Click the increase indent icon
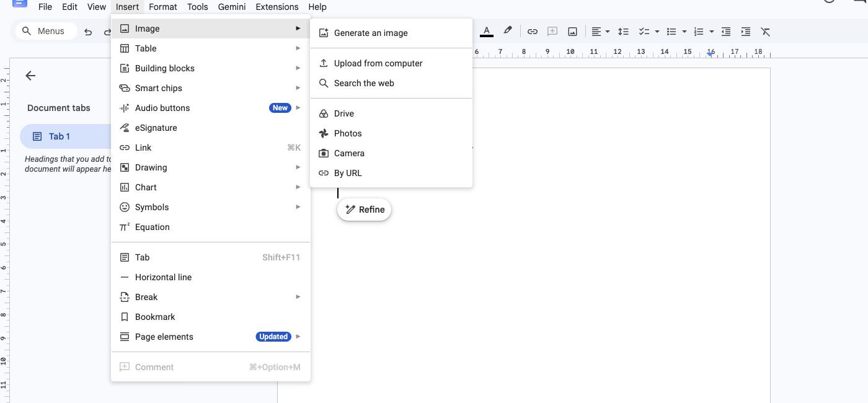The image size is (868, 403). pos(746,31)
